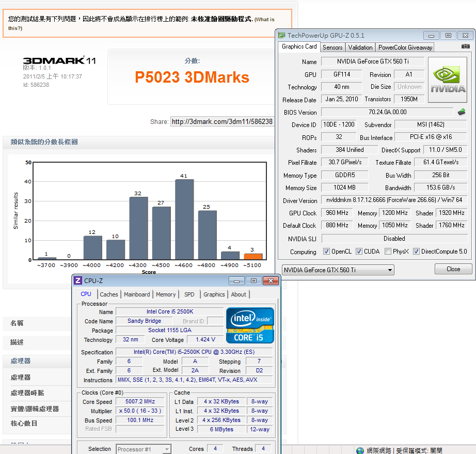Click the Core Voltage value 1.424 V

tap(205, 339)
